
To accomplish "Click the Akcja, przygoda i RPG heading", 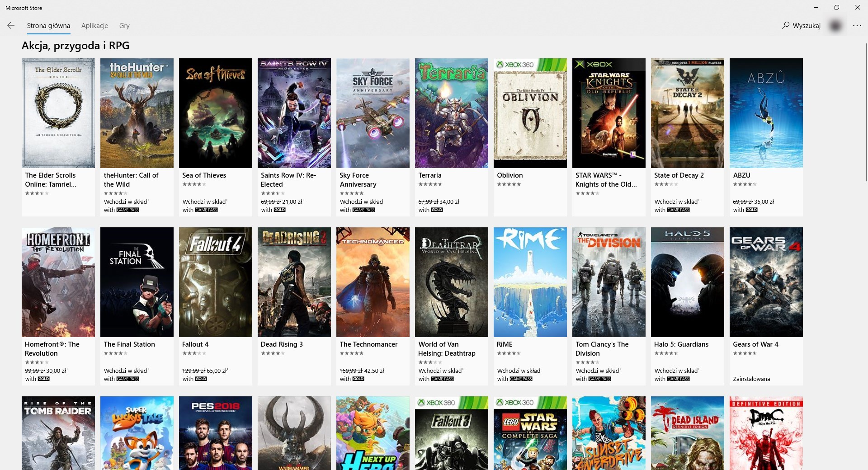I will [x=75, y=46].
